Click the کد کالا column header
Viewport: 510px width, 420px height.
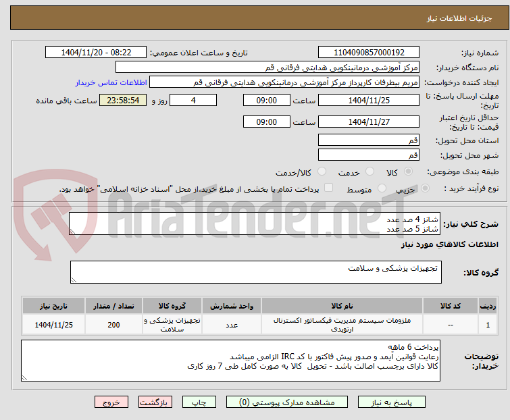coord(450,306)
